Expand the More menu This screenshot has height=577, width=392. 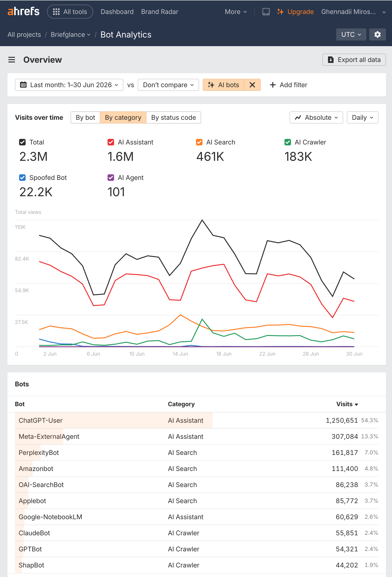click(x=236, y=12)
